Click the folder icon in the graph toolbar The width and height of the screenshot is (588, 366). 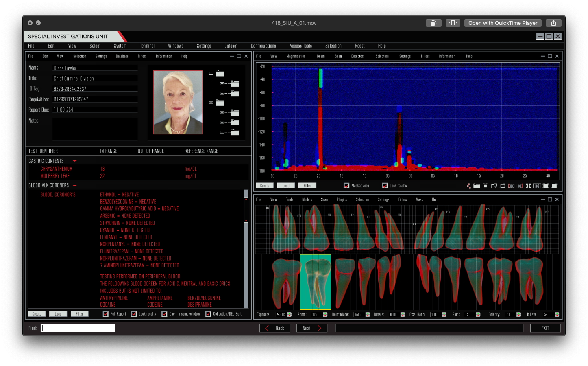[477, 186]
